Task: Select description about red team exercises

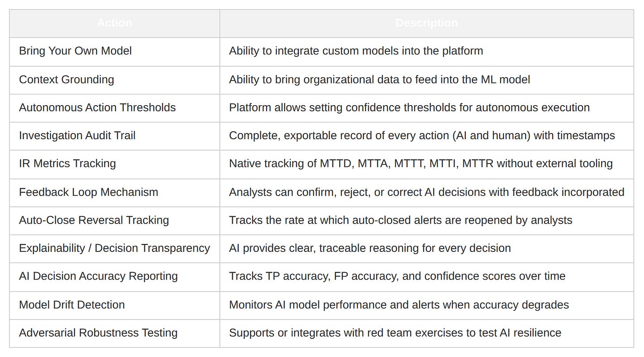Action: [395, 333]
